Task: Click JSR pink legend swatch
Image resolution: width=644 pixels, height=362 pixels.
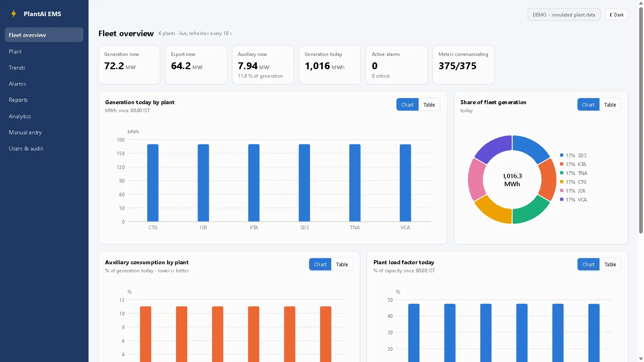Action: pyautogui.click(x=561, y=191)
